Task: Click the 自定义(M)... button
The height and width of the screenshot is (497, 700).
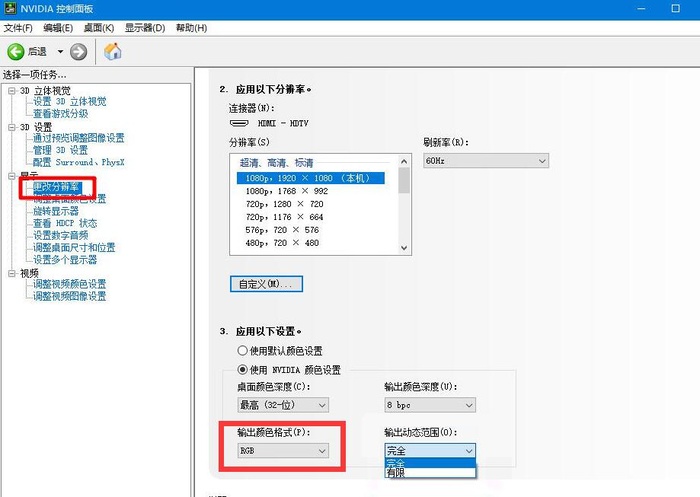Action: click(266, 284)
